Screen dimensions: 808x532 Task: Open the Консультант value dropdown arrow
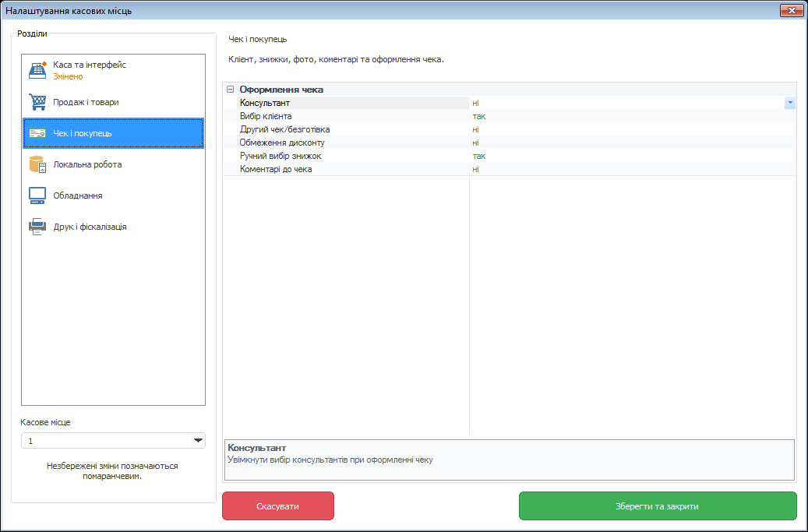point(790,103)
